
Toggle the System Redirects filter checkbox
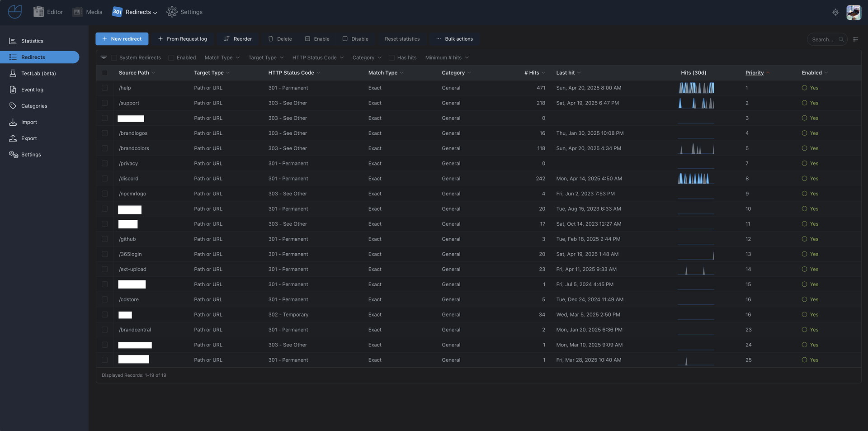click(114, 58)
